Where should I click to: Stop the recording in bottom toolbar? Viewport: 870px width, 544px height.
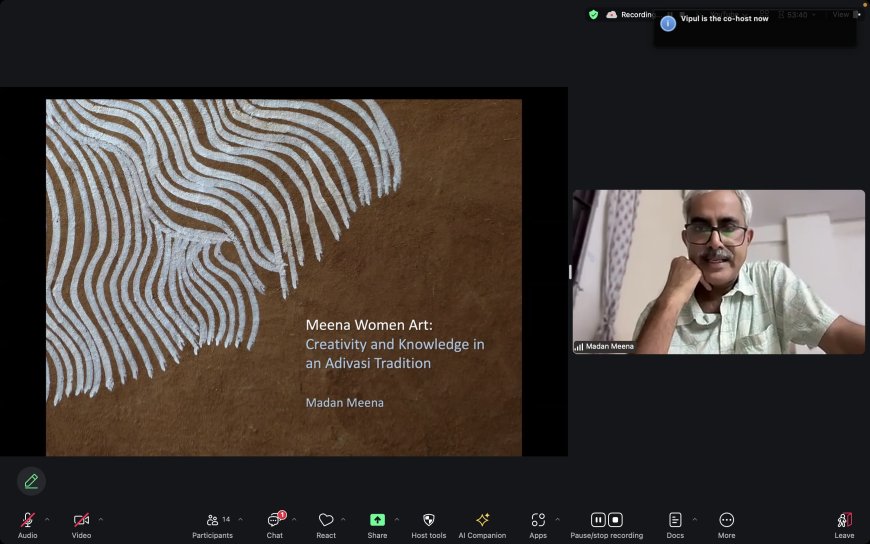tap(615, 520)
